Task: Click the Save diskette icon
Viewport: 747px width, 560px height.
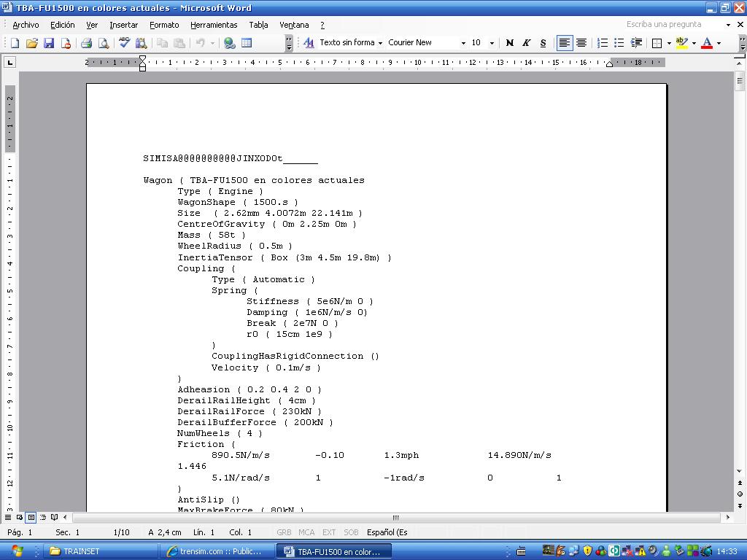Action: (x=49, y=43)
